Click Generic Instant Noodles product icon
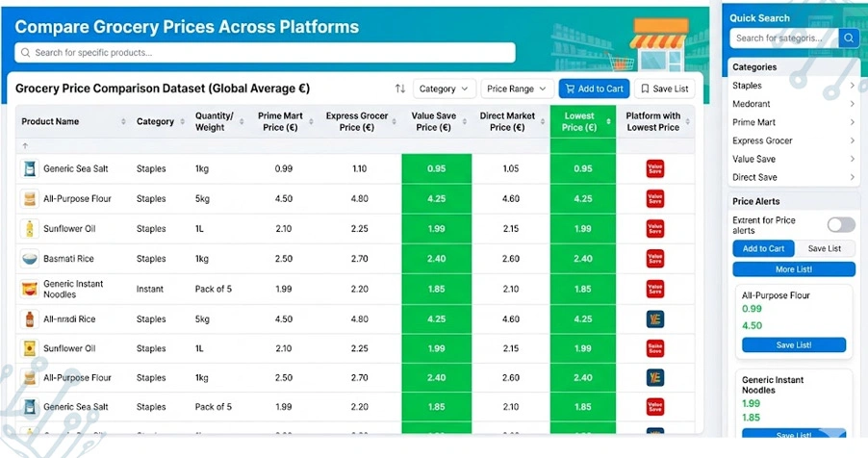Viewport: 868px width, 458px height. pos(30,289)
